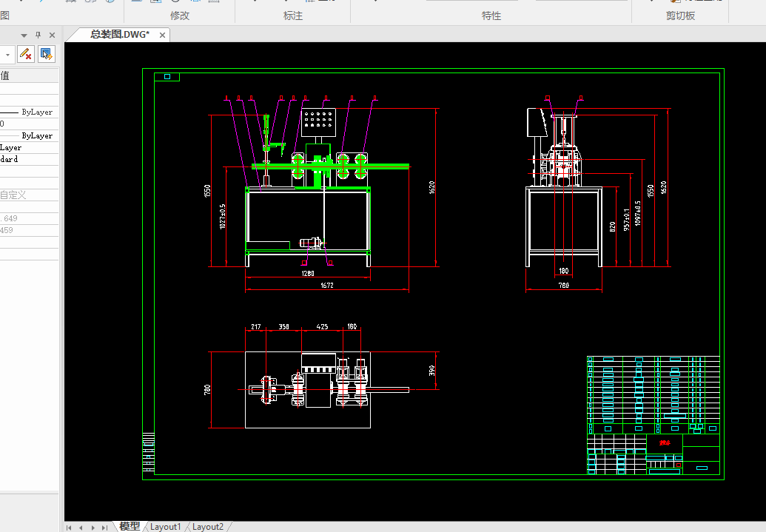Open the properties panel options triangle menu

click(24, 36)
